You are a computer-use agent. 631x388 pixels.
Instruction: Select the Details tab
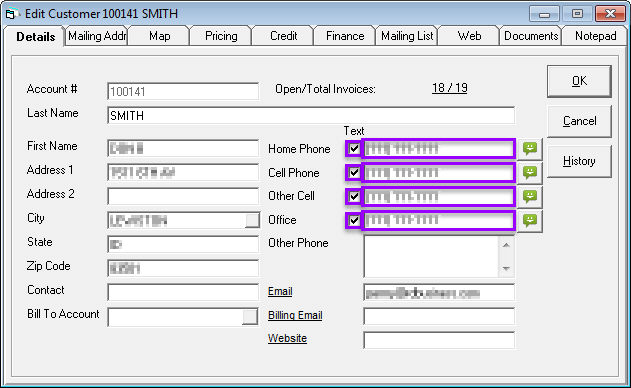coord(35,37)
